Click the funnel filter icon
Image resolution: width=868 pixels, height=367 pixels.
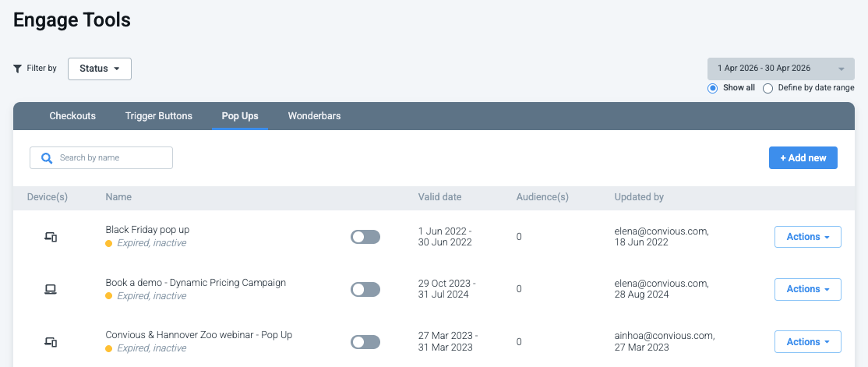(x=17, y=69)
